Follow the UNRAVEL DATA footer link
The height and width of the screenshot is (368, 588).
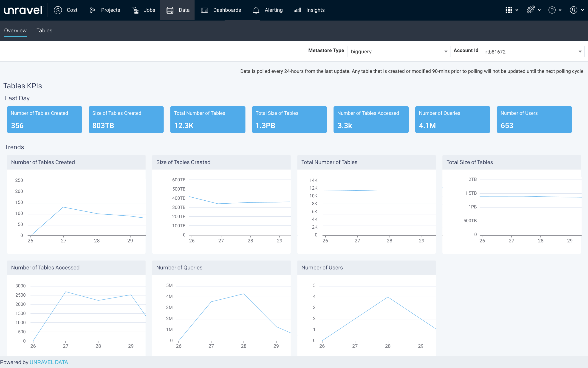(x=49, y=362)
